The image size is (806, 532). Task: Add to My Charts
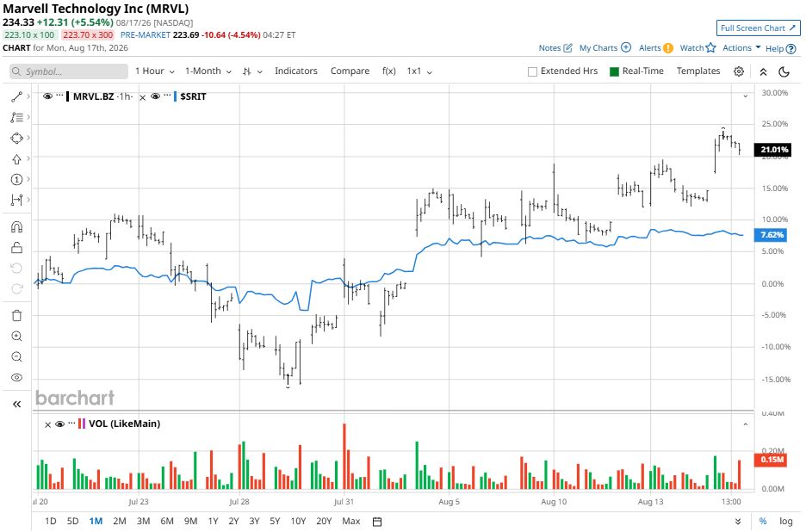pyautogui.click(x=605, y=48)
